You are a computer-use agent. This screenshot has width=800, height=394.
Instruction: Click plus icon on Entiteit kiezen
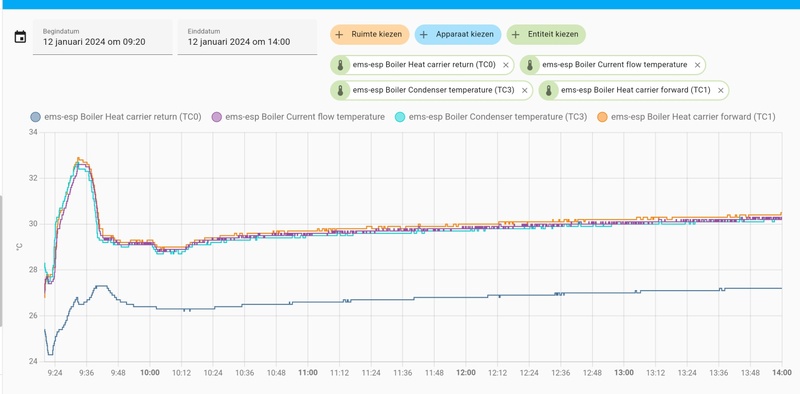coord(515,35)
